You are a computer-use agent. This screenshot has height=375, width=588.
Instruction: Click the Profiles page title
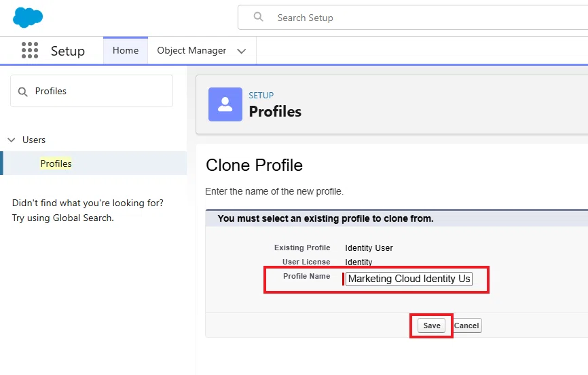tap(275, 112)
